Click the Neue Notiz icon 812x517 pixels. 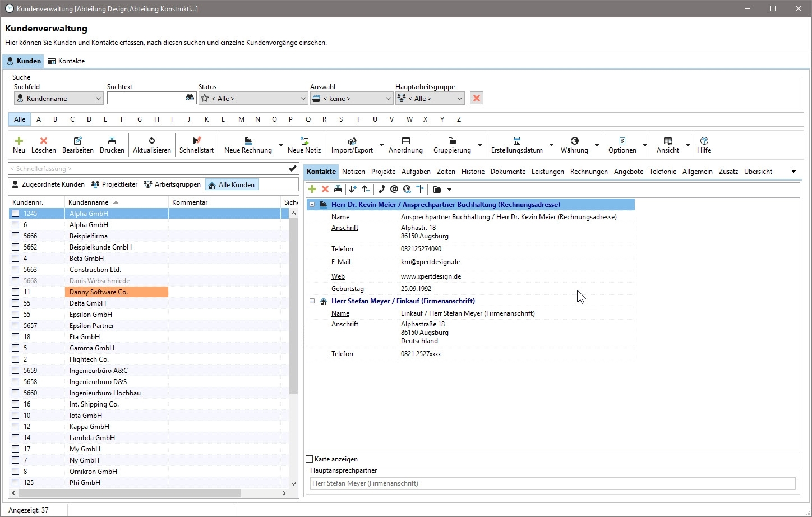tap(304, 141)
